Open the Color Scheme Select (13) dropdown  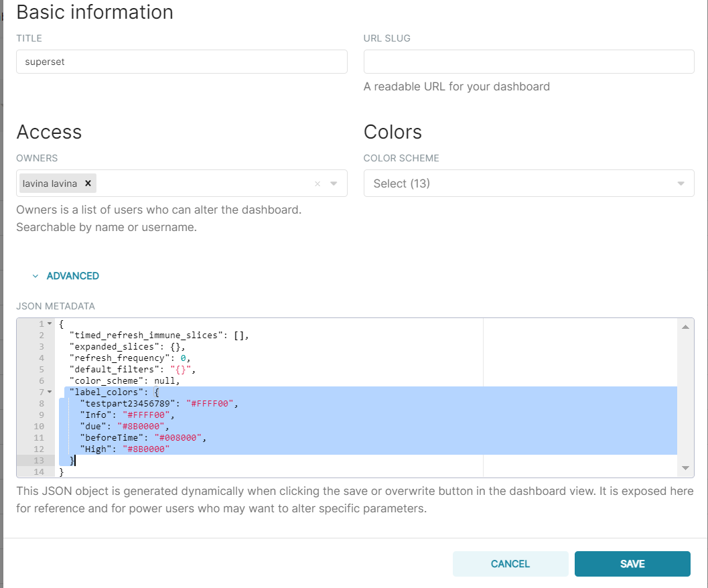pyautogui.click(x=528, y=183)
